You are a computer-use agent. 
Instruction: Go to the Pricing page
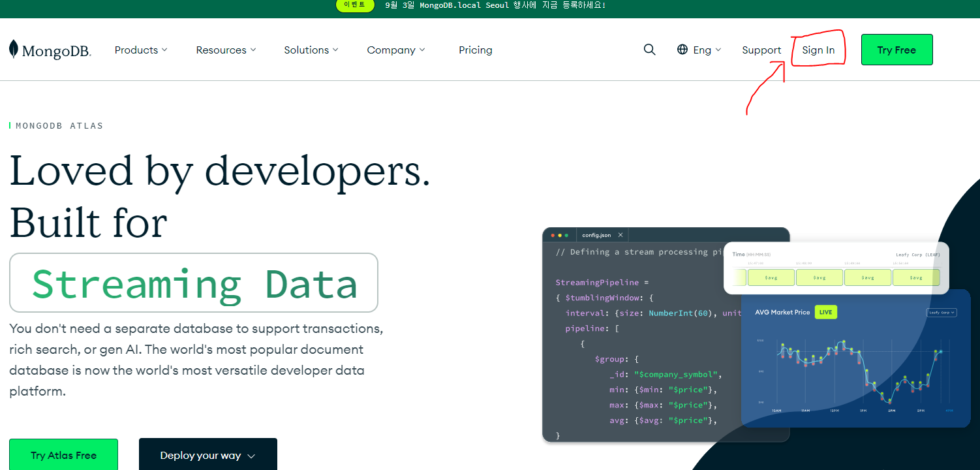[476, 50]
